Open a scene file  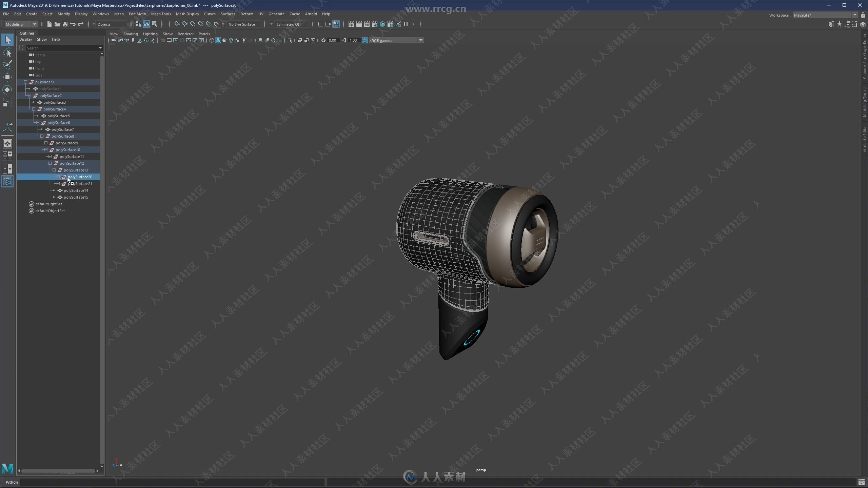(57, 24)
